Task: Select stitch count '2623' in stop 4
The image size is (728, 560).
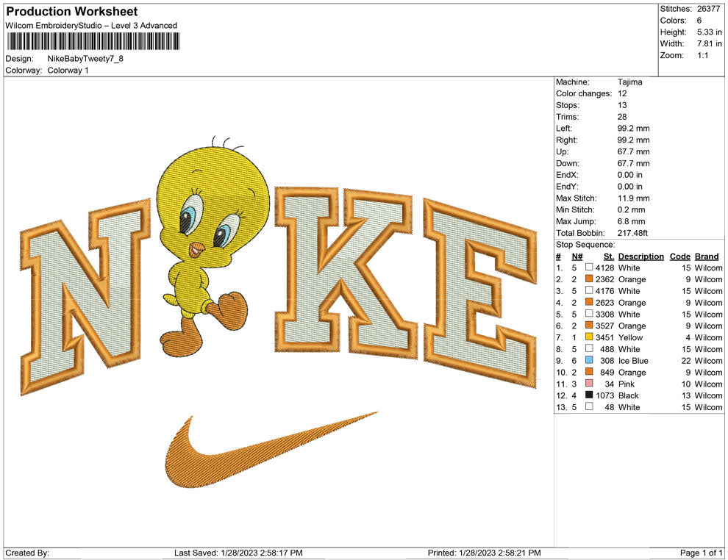Action: (x=605, y=303)
